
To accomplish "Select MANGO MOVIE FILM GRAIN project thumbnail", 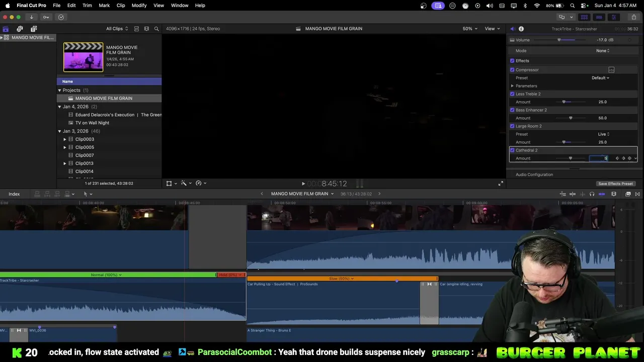I will coord(83,57).
